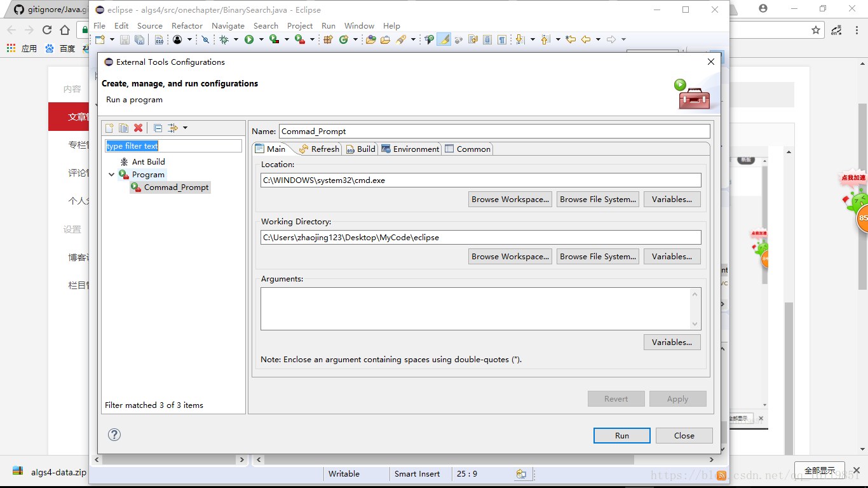Screen dimensions: 868x488
Task: Click the Previous Annotation toolbar icon
Action: (x=545, y=39)
